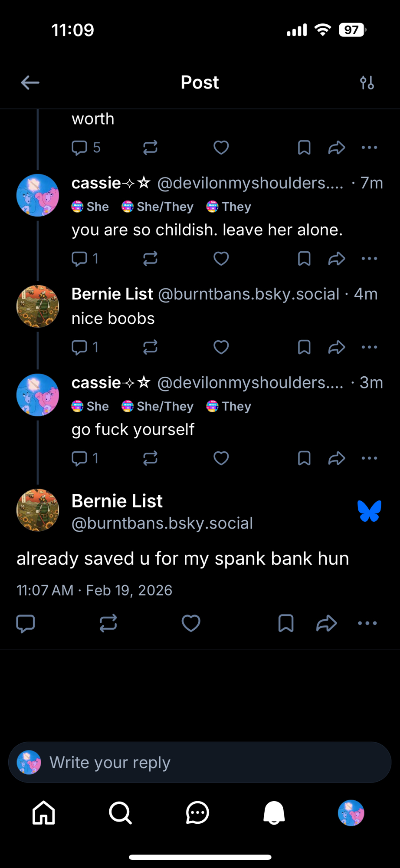Share the main Bernie List post
This screenshot has height=868, width=400.
pos(326,623)
